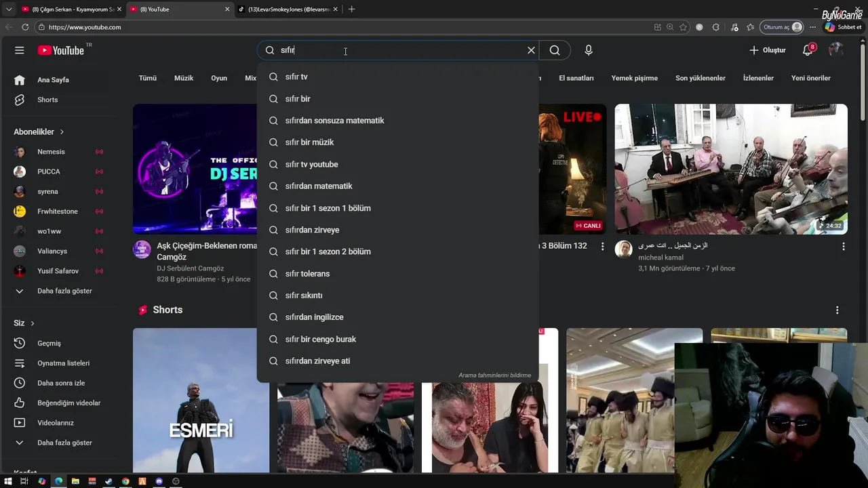Select the El sanatları filter chip
The width and height of the screenshot is (868, 488).
pyautogui.click(x=576, y=78)
